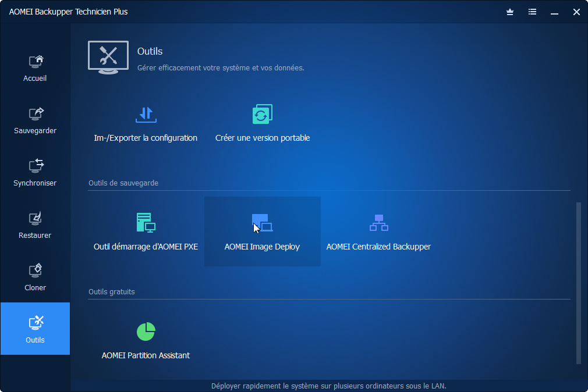Click 'Gérer efficacement votre système' subtitle
Viewport: 588px width, 392px height.
coord(221,68)
